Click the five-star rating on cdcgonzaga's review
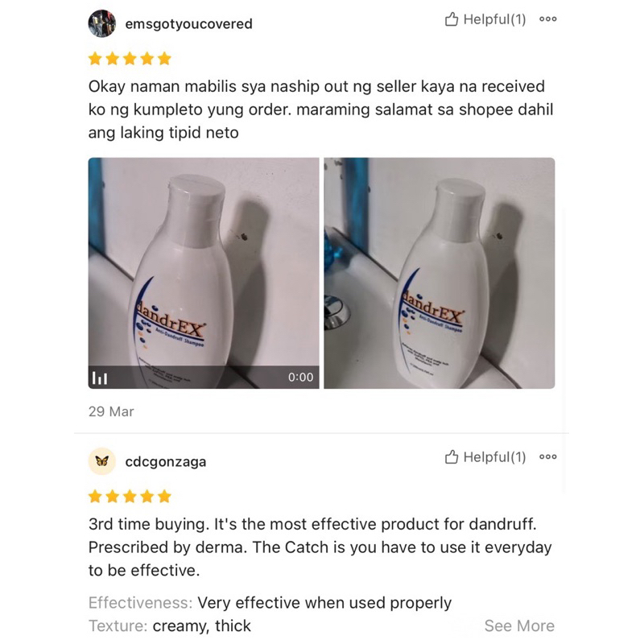Image resolution: width=644 pixels, height=644 pixels. (x=130, y=497)
